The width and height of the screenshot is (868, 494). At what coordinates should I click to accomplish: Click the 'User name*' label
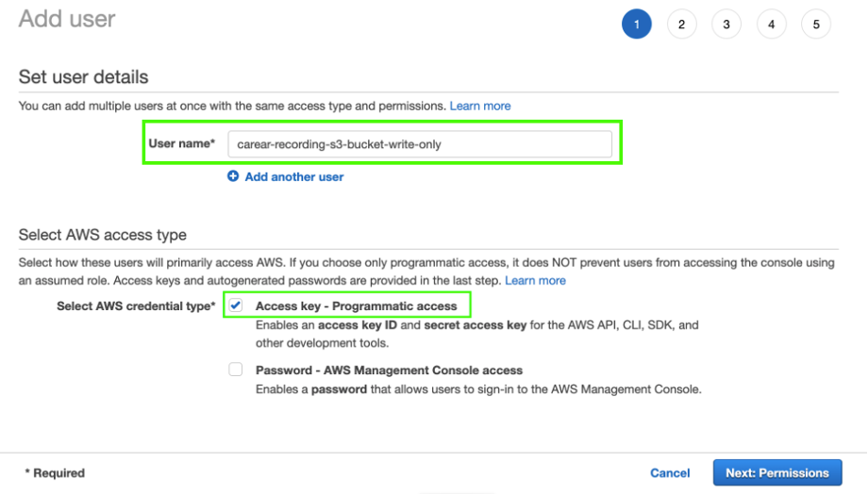click(x=181, y=143)
